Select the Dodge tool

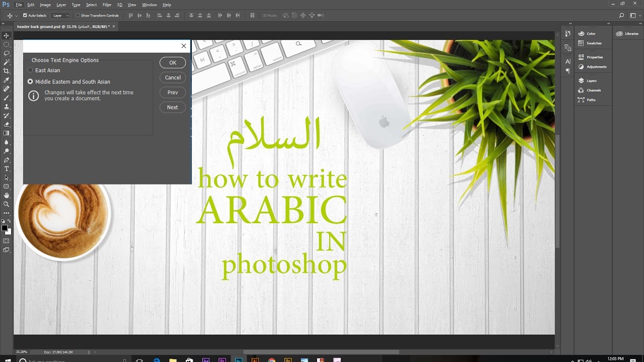7,151
